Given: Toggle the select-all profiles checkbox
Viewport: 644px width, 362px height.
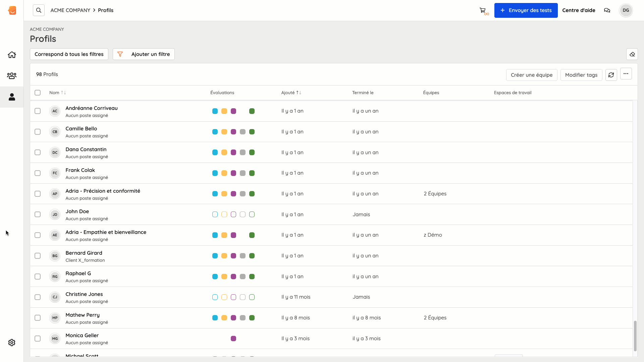Looking at the screenshot, I should tap(38, 93).
